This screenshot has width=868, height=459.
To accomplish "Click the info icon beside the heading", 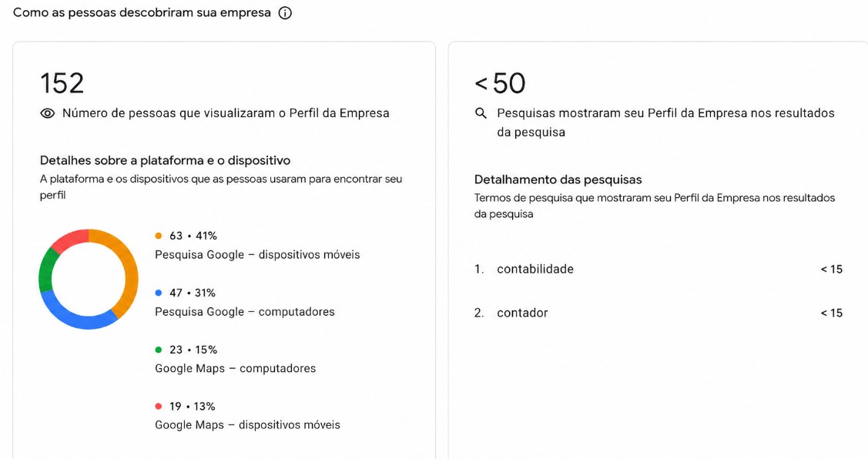I will click(285, 13).
